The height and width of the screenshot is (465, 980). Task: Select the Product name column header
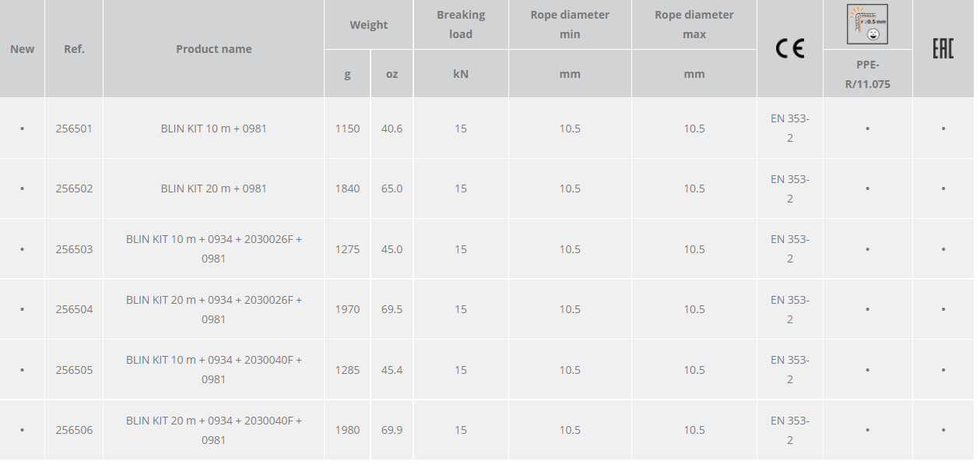point(213,49)
